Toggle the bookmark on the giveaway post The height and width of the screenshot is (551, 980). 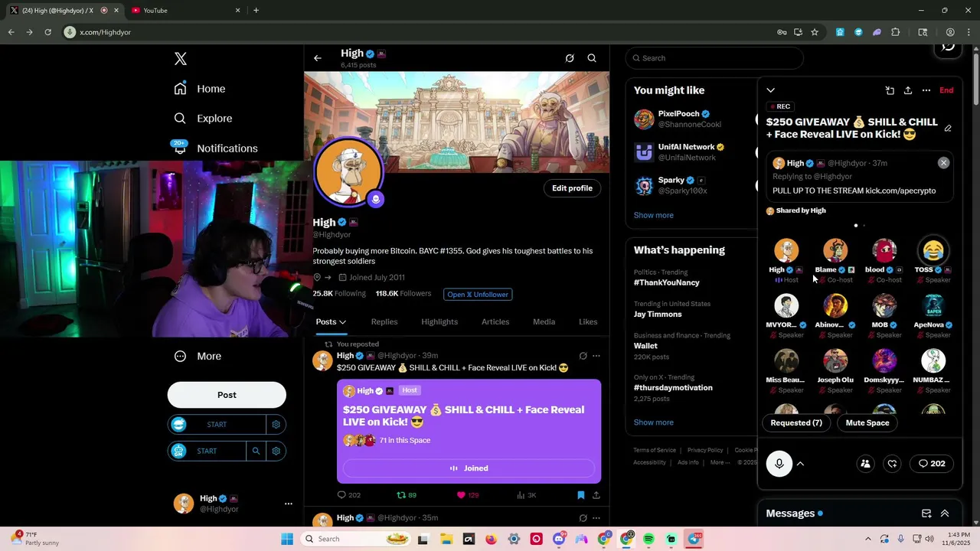pos(580,495)
